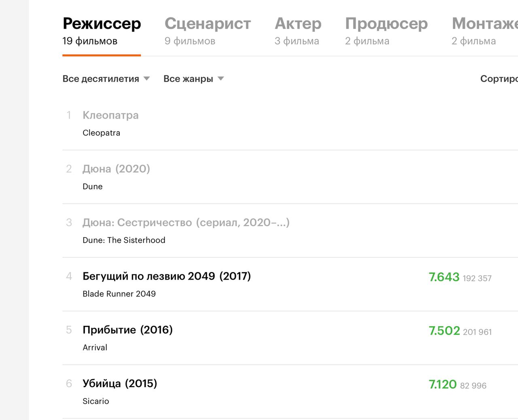Open the Клеопатра film link

[110, 115]
